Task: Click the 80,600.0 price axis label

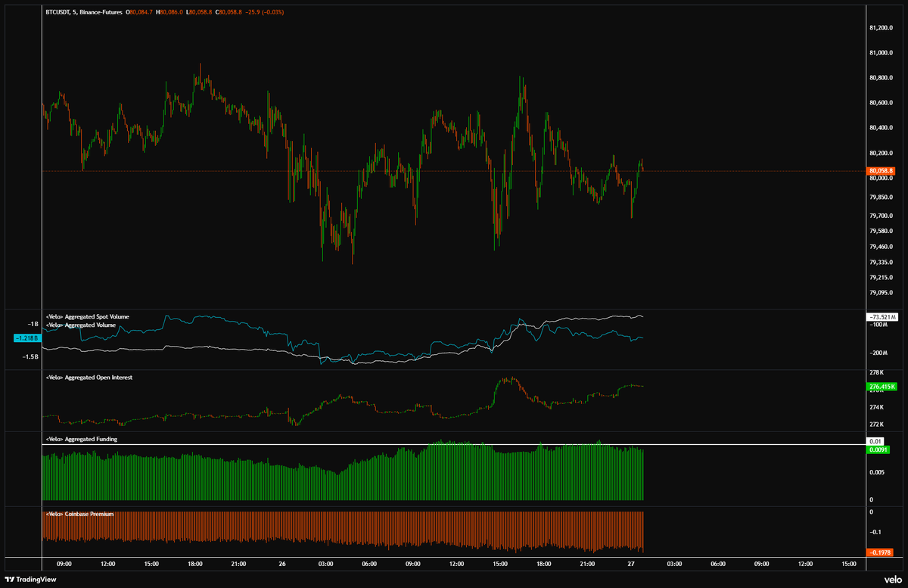Action: click(x=882, y=103)
